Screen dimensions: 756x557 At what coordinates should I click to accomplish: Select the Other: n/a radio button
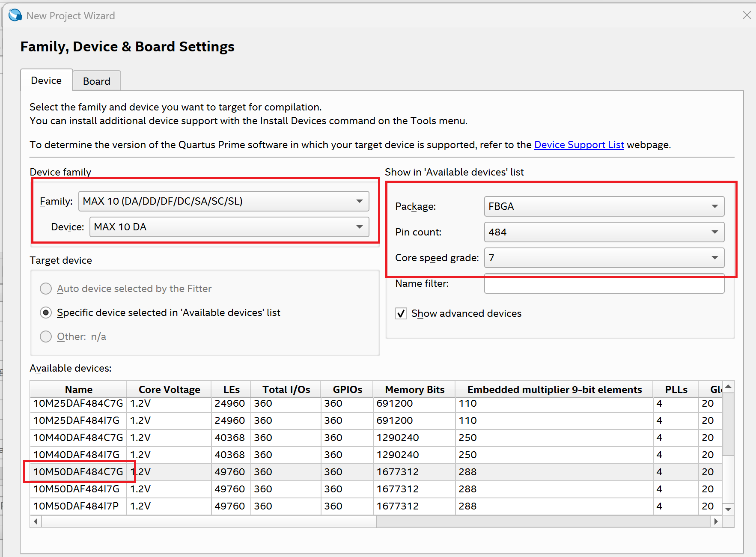46,337
